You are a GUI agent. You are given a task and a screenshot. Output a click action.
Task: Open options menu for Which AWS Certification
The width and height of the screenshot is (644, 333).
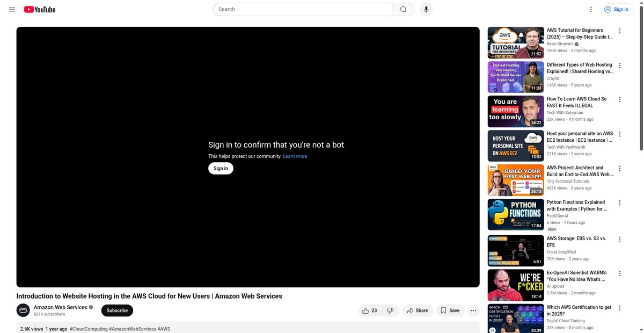[x=620, y=308]
